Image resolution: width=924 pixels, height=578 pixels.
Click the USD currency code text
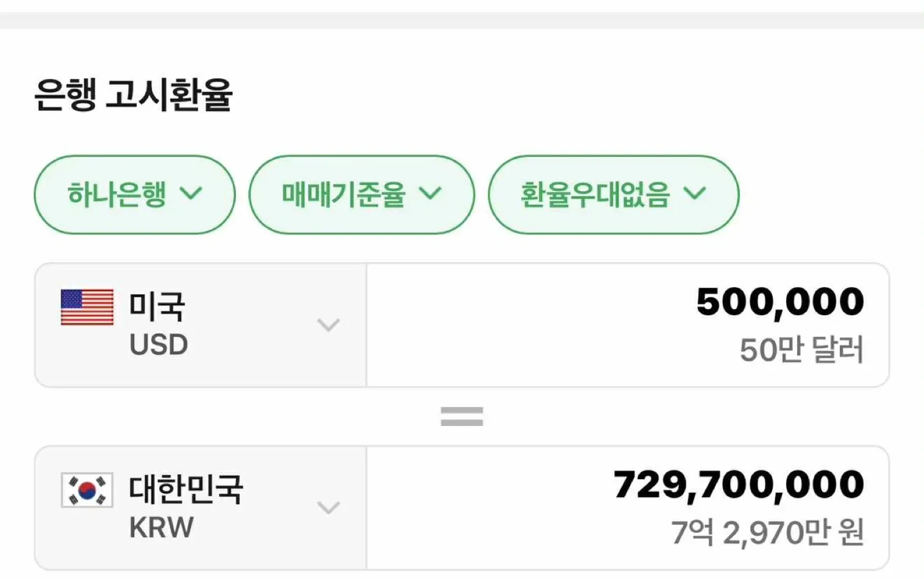[x=158, y=345]
